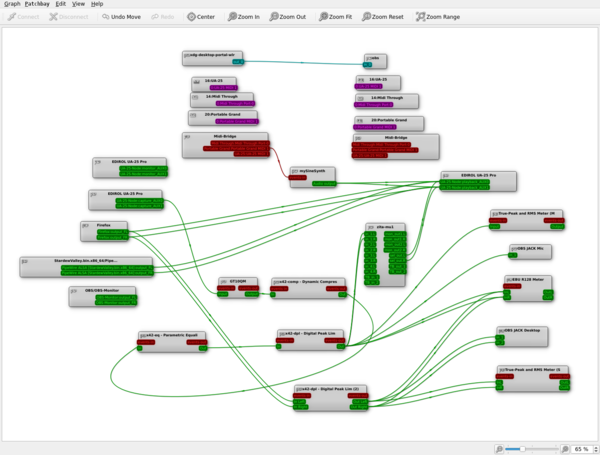The image size is (600, 455).
Task: Select the Firefox node
Action: point(104,225)
